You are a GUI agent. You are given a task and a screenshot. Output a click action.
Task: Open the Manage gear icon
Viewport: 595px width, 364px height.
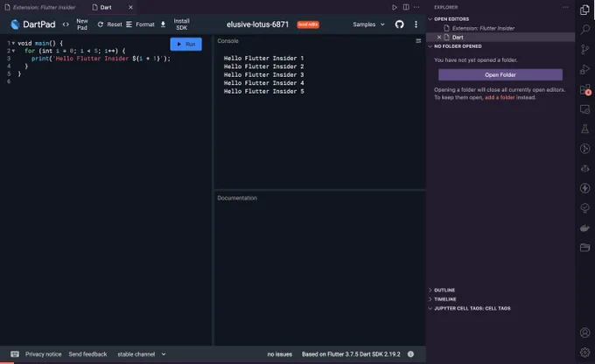pos(584,353)
